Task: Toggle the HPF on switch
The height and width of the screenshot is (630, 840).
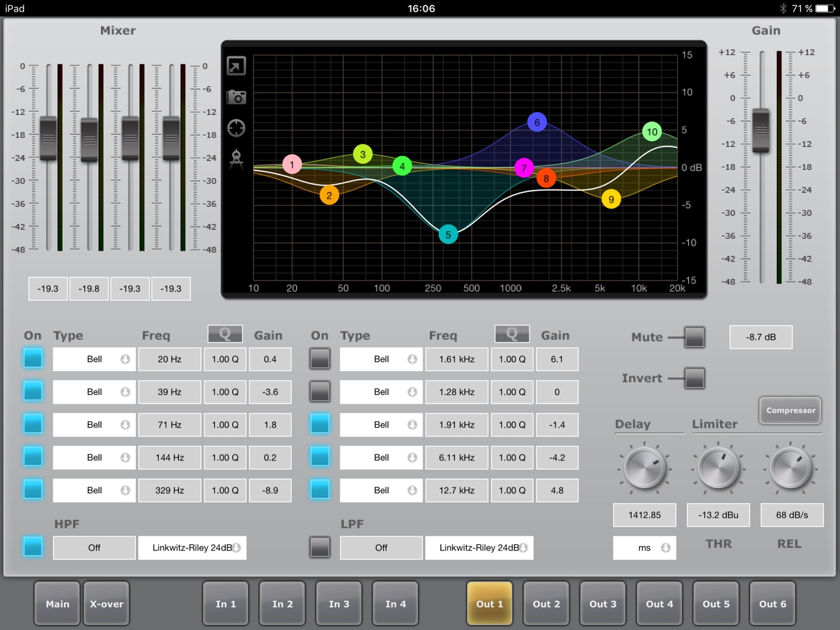Action: 33,547
